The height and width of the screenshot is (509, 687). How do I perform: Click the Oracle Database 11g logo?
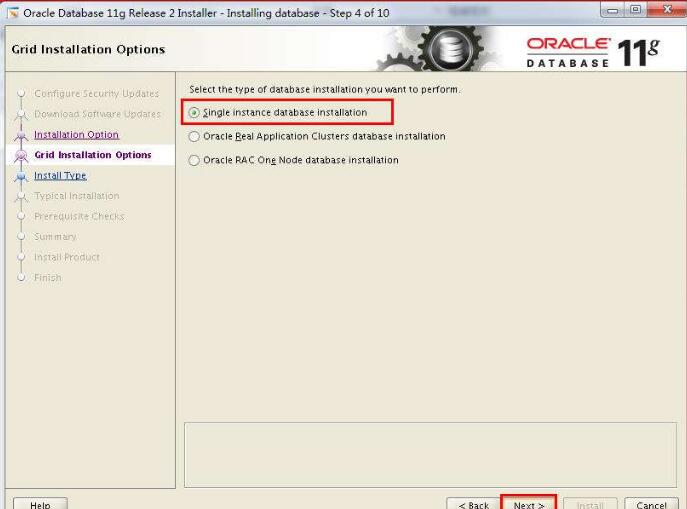[593, 53]
